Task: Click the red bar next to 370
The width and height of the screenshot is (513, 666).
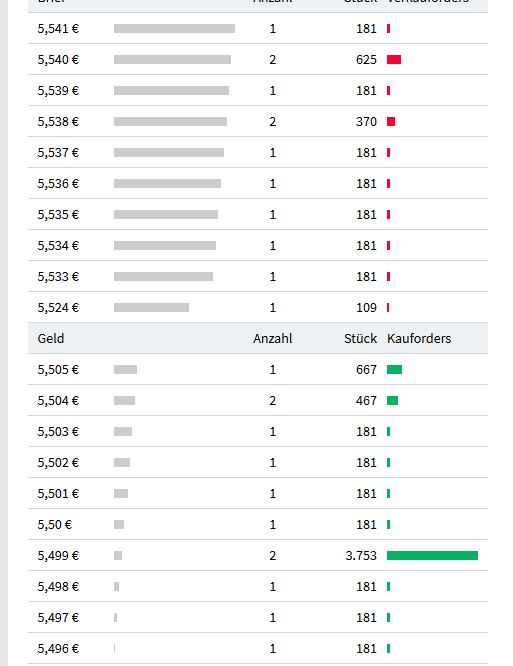Action: (391, 121)
